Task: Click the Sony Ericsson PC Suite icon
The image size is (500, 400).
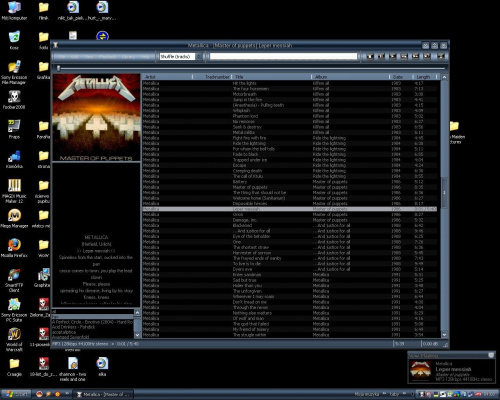Action: (14, 310)
